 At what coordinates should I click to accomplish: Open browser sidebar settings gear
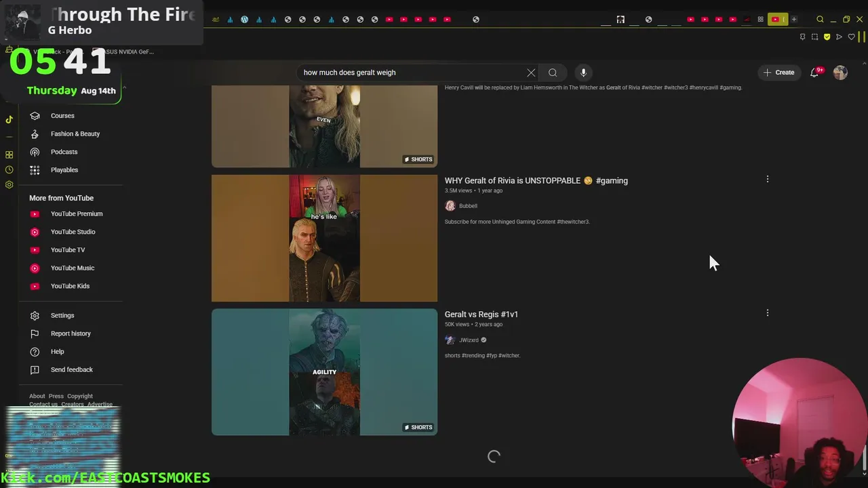[x=9, y=184]
